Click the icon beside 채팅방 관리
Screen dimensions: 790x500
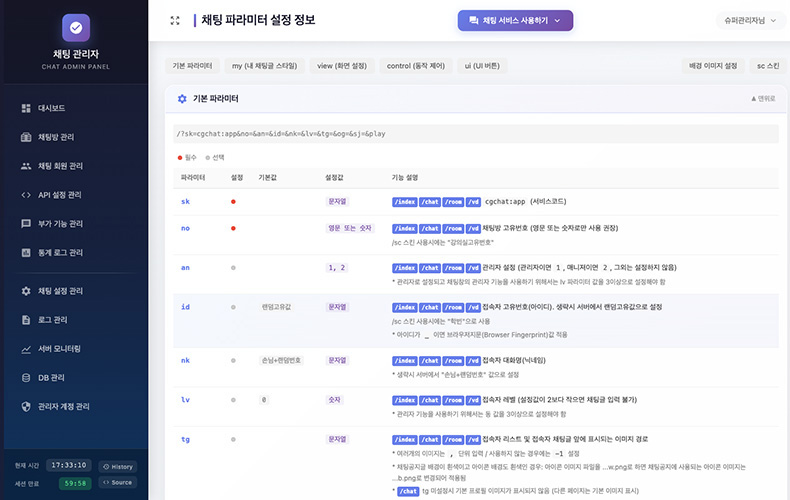pyautogui.click(x=26, y=137)
